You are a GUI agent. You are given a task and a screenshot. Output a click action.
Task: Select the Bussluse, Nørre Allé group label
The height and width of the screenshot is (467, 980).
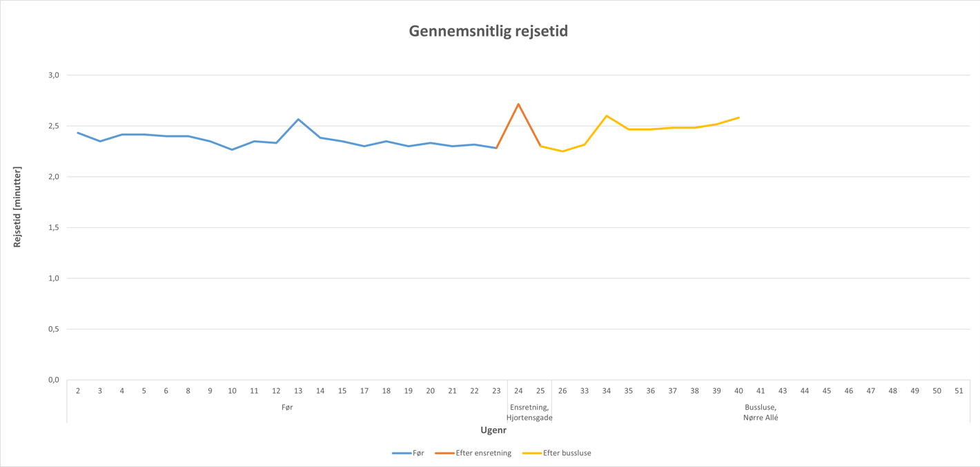(761, 412)
